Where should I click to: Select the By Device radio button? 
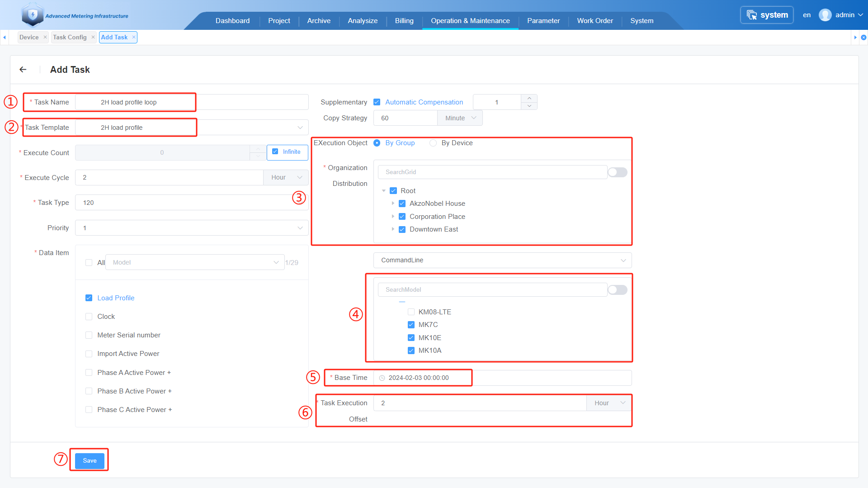pyautogui.click(x=433, y=143)
